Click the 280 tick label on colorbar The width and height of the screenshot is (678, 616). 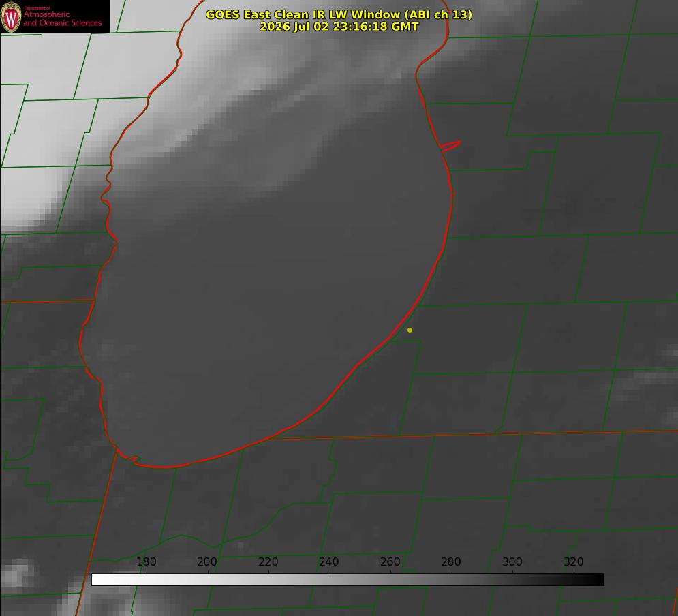tap(451, 561)
